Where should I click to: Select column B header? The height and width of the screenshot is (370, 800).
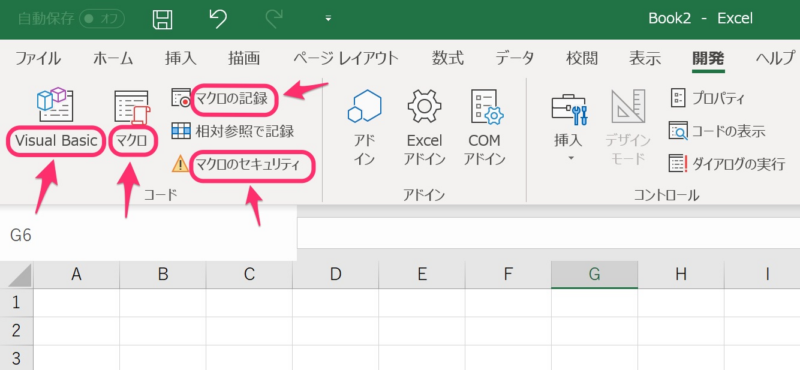163,275
